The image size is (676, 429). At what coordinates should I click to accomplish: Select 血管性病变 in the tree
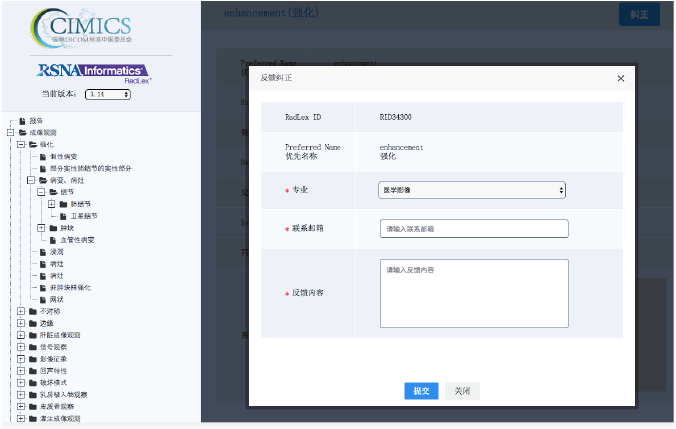(77, 239)
